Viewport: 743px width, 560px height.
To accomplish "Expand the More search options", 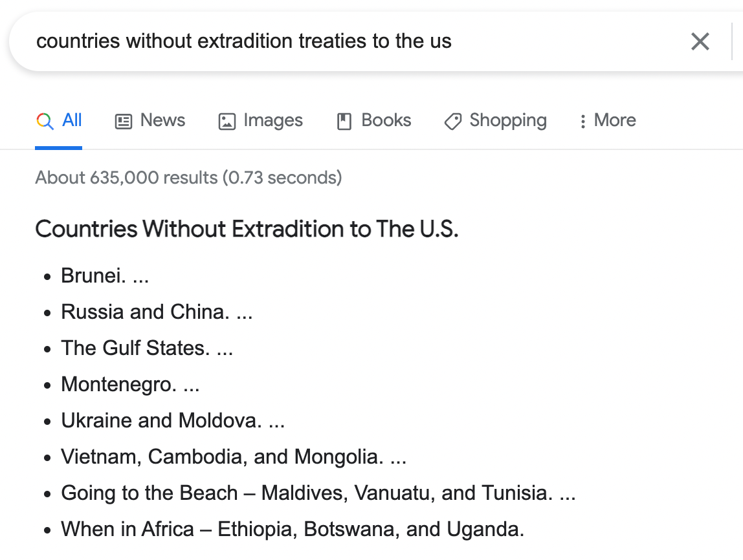I will pyautogui.click(x=614, y=120).
